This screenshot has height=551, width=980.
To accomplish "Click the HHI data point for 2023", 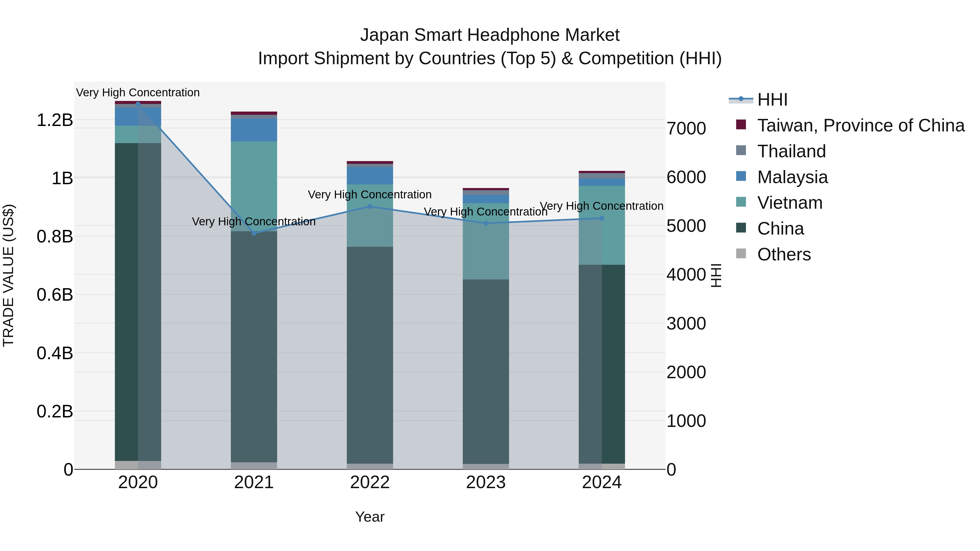I will tap(486, 223).
